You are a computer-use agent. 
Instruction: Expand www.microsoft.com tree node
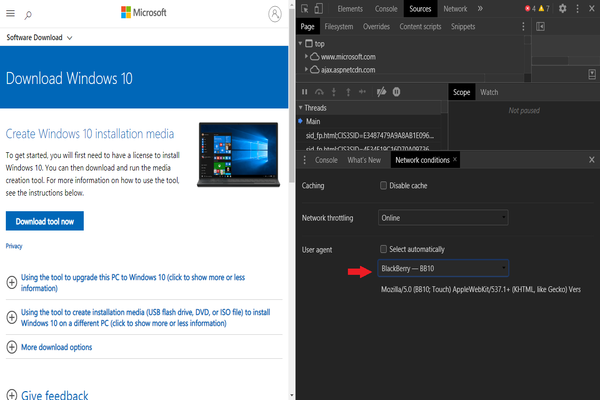306,56
